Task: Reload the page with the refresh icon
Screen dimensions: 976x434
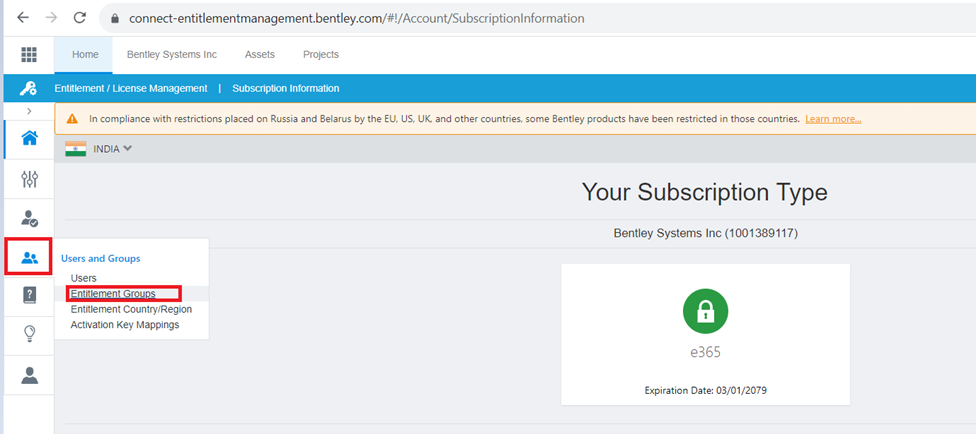Action: tap(80, 18)
